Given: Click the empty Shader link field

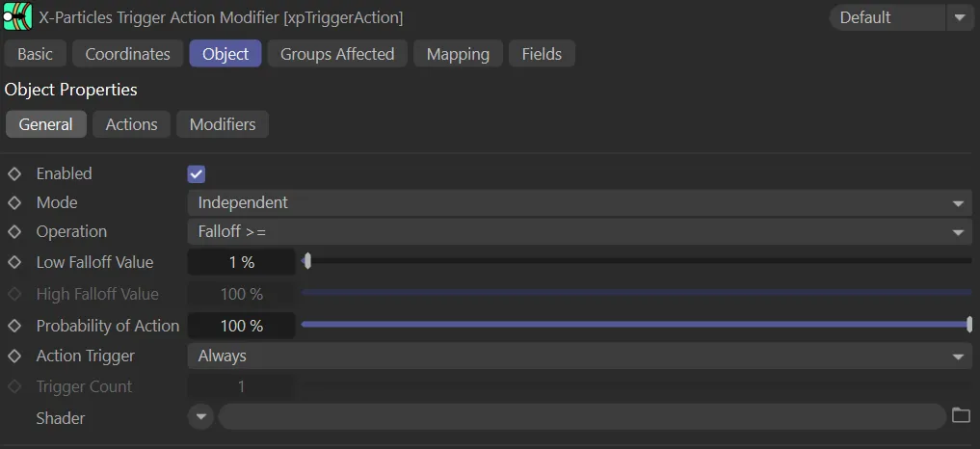Looking at the screenshot, I should 582,416.
